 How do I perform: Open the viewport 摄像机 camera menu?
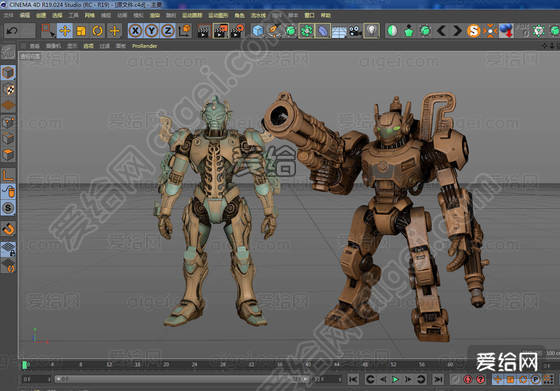click(x=53, y=46)
